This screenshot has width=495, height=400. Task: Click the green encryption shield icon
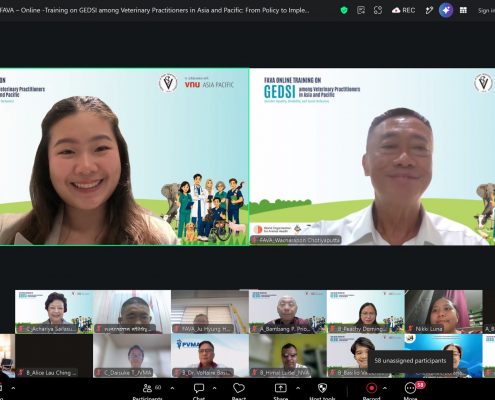click(344, 10)
